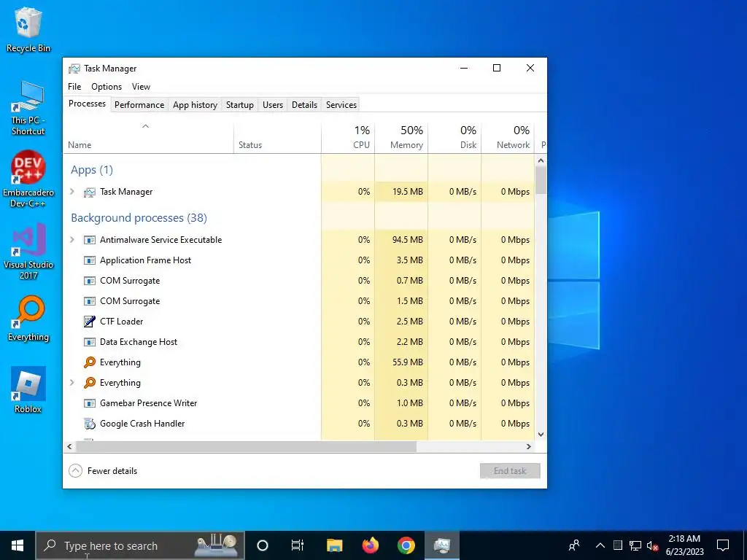The width and height of the screenshot is (747, 560).
Task: Open the network icon in system tray
Action: (635, 545)
